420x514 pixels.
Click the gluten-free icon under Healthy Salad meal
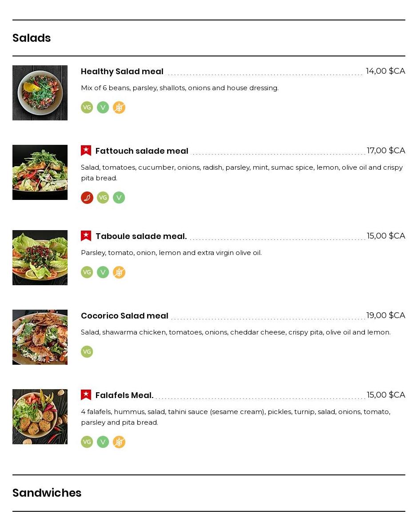coord(119,108)
